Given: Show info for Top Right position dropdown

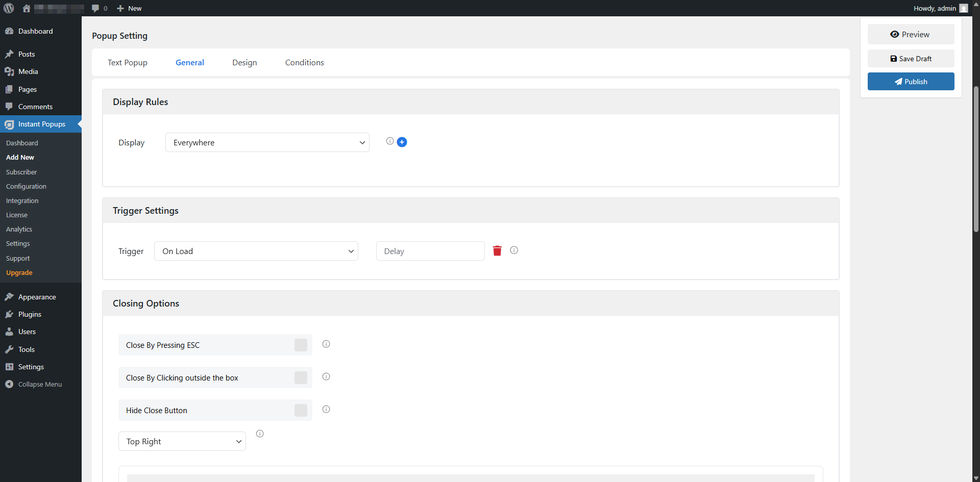Looking at the screenshot, I should (x=260, y=434).
